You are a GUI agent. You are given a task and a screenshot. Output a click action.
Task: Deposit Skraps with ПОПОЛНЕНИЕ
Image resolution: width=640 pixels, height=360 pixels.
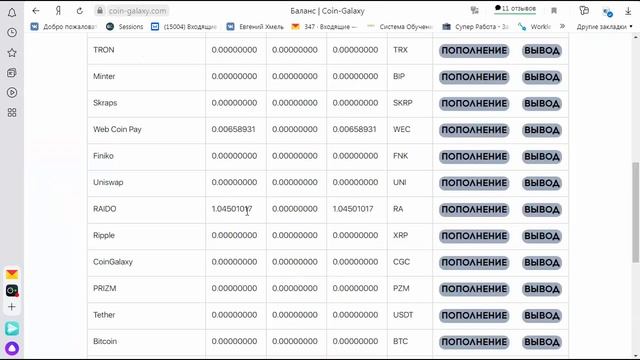click(x=474, y=104)
